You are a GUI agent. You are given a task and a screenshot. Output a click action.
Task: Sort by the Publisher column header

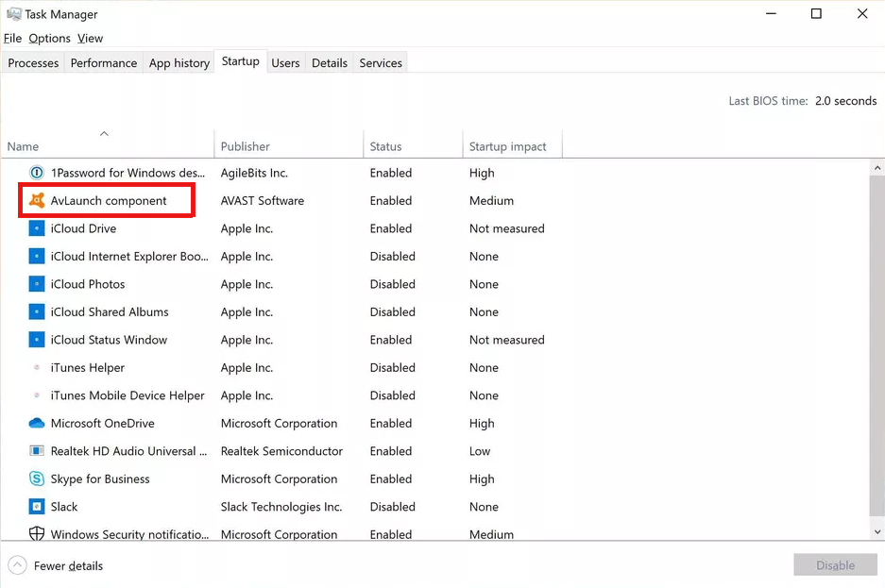coord(288,146)
